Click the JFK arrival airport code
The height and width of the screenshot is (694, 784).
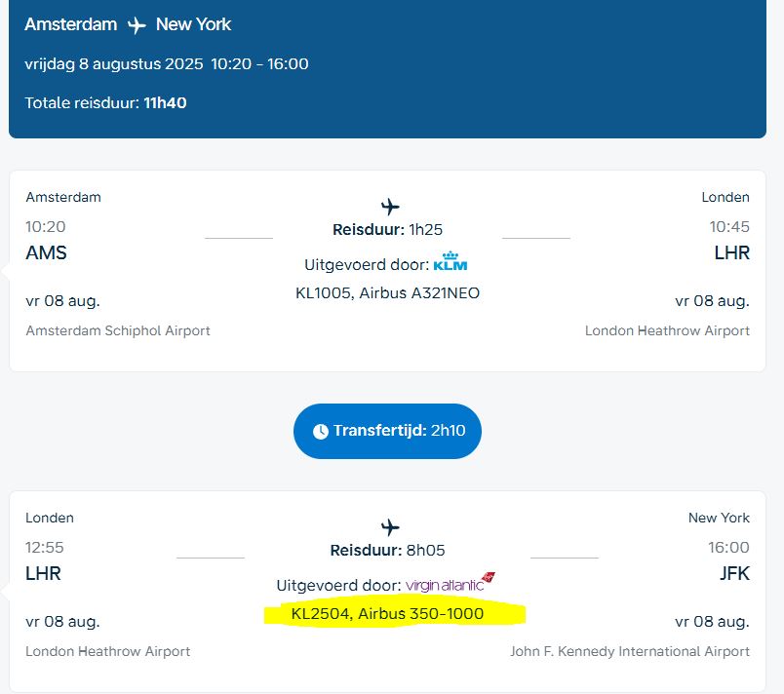tap(734, 573)
